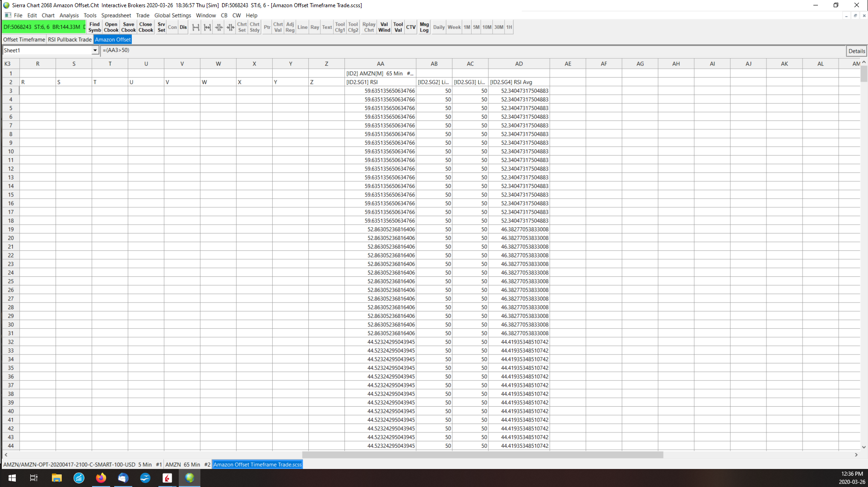Toggle the Tool Val window
Image resolution: width=868 pixels, height=487 pixels.
pos(398,27)
